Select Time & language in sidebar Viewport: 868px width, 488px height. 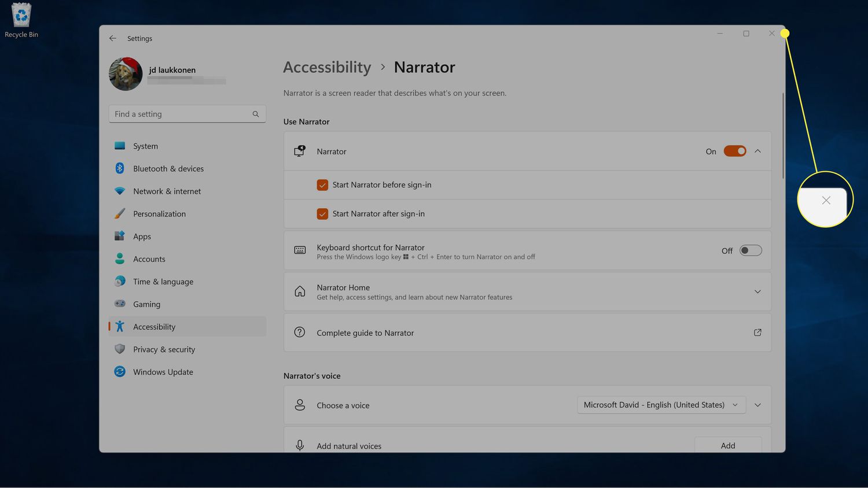[187, 282]
